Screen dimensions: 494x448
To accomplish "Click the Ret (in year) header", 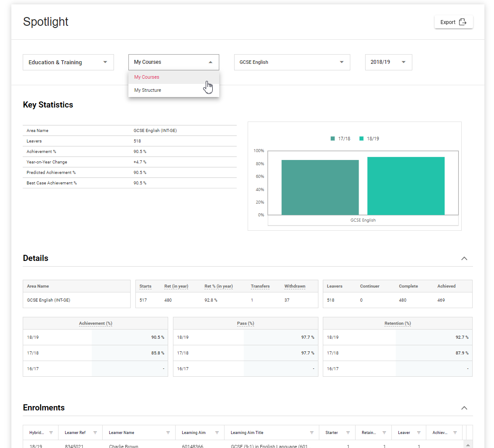I will 176,286.
